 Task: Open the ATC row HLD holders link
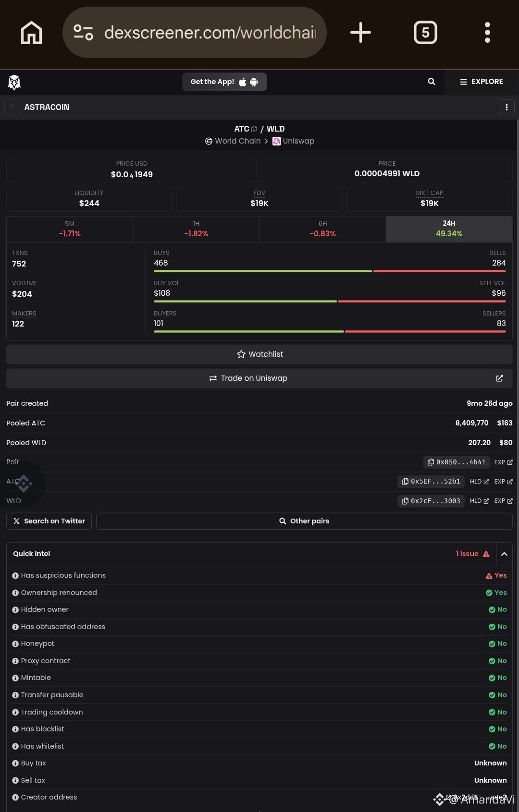(x=479, y=481)
